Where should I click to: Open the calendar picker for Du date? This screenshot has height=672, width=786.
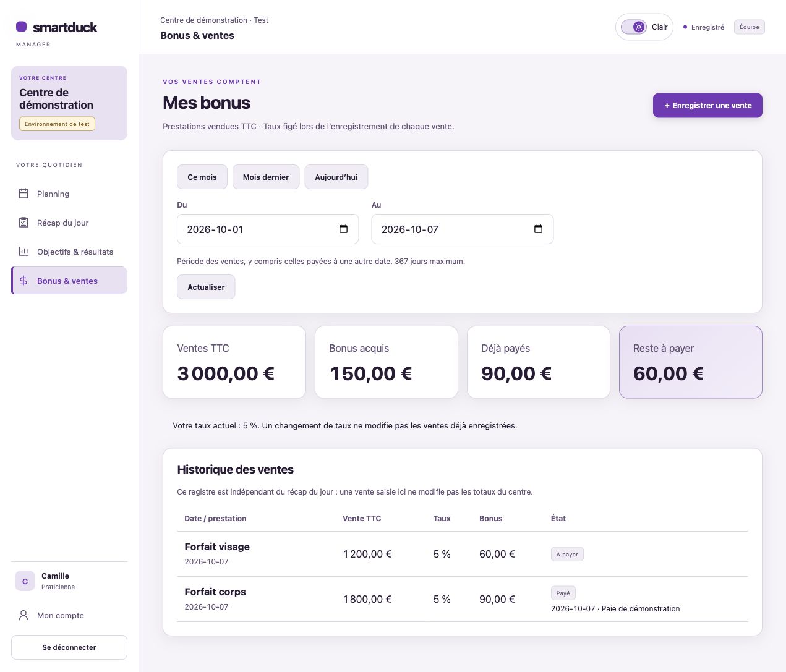(344, 229)
